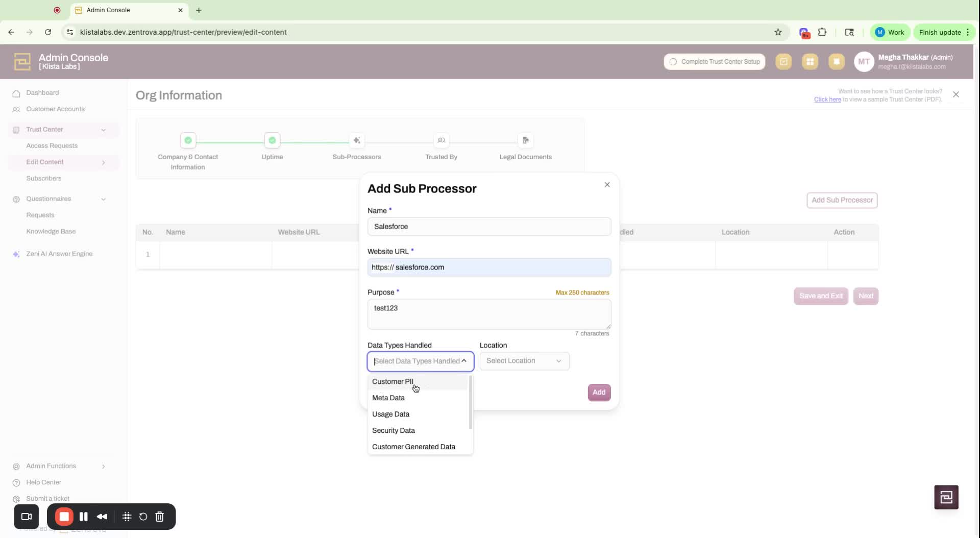Select Customer PII from the list

(418, 382)
